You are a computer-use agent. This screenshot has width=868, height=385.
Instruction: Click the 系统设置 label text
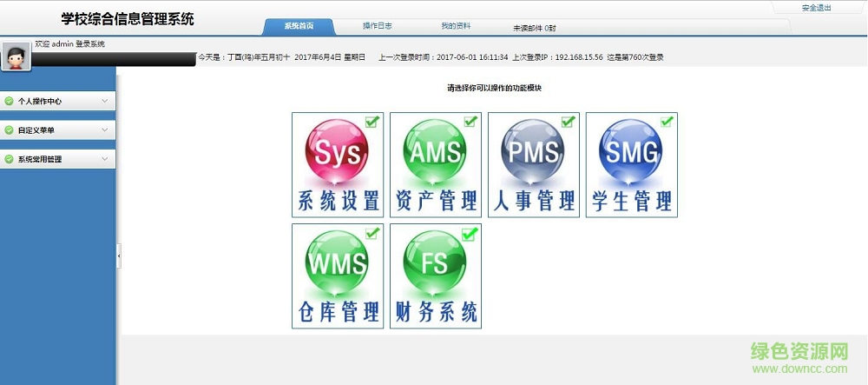coord(339,201)
